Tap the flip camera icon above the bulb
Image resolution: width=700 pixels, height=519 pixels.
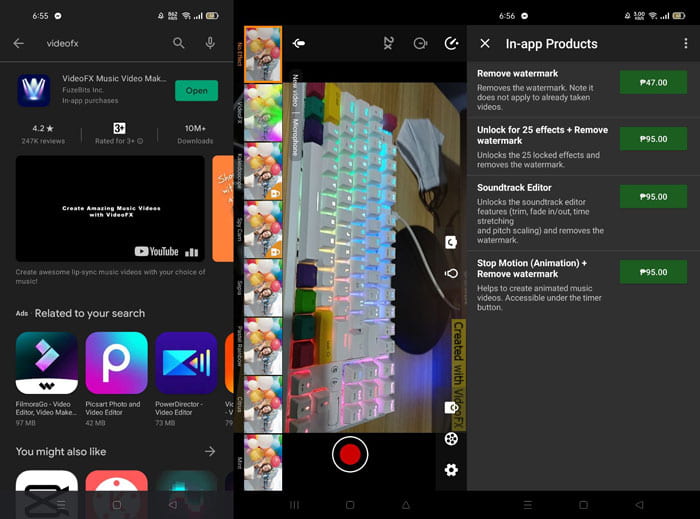point(451,242)
